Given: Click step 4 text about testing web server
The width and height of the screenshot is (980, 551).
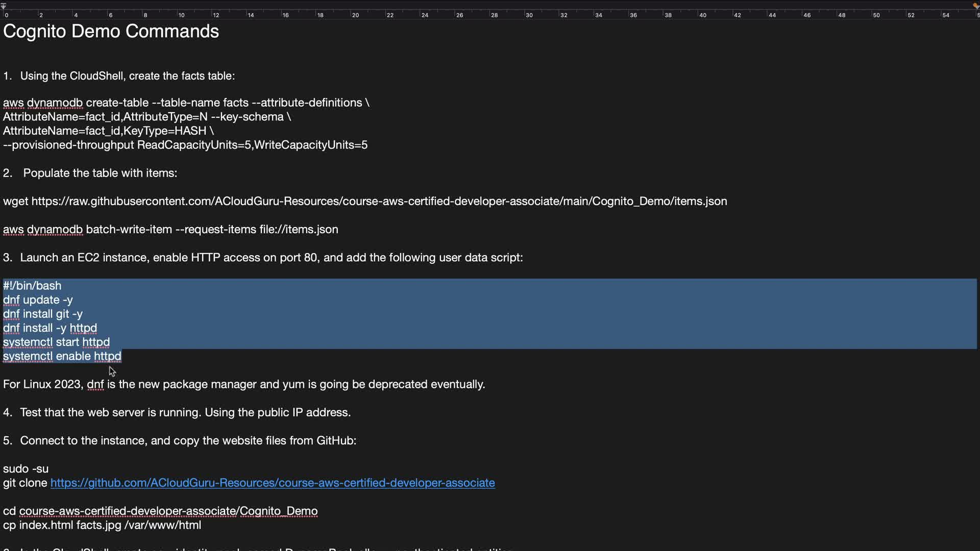Looking at the screenshot, I should [185, 412].
